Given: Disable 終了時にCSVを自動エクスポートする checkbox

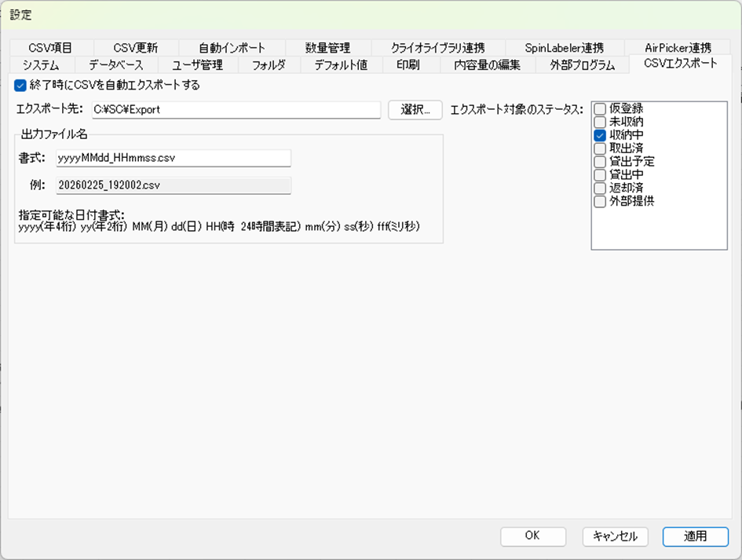Looking at the screenshot, I should (20, 86).
